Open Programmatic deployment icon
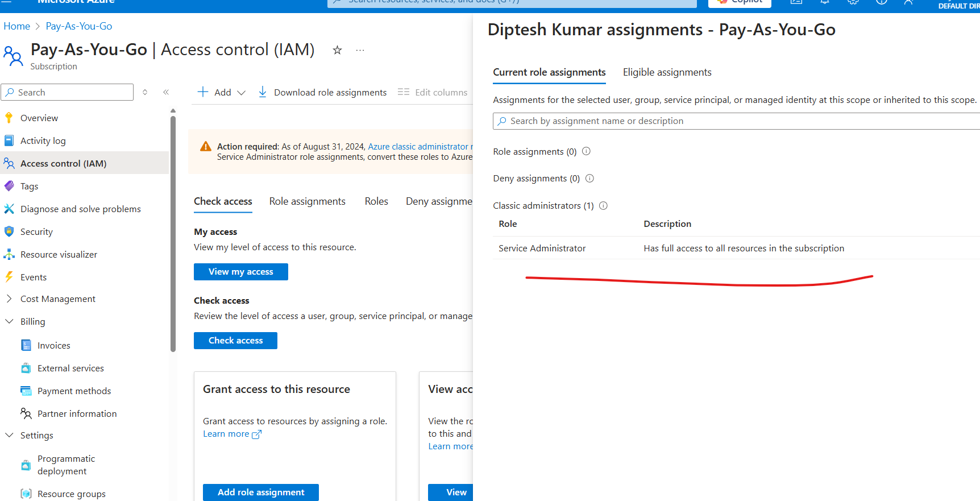Image resolution: width=980 pixels, height=501 pixels. (x=26, y=465)
